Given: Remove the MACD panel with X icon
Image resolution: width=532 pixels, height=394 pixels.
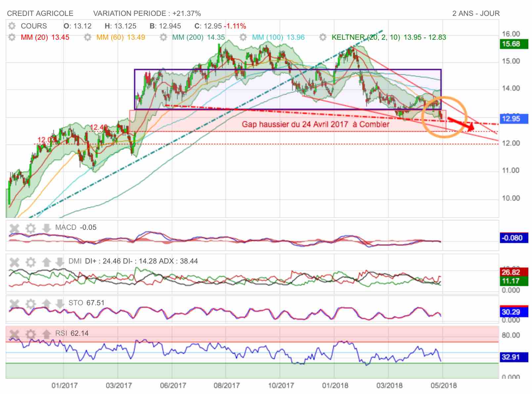Looking at the screenshot, I should 14,228.
